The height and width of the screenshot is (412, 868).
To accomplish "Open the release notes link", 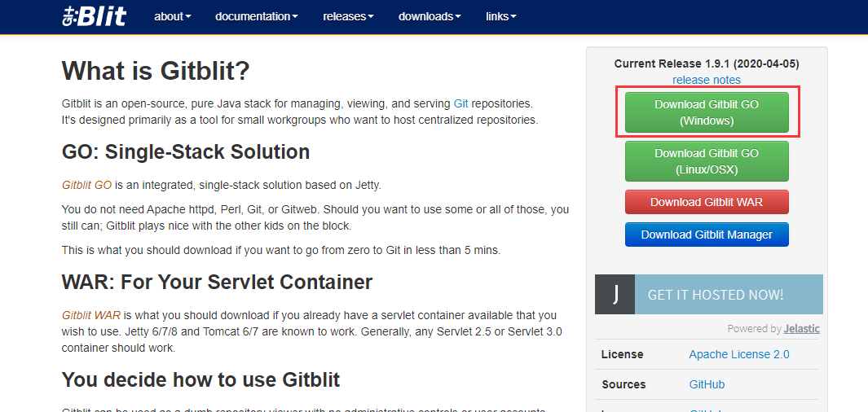I will click(707, 80).
